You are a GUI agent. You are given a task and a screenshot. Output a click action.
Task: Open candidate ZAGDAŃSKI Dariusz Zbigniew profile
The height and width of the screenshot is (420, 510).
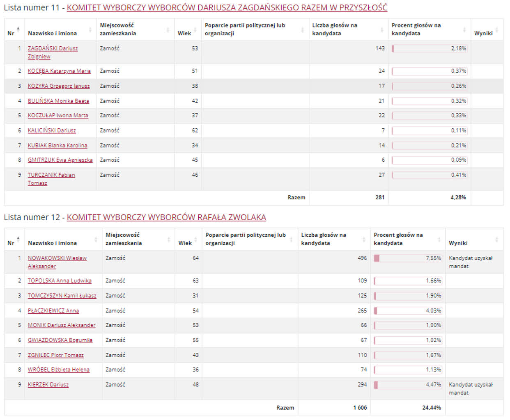pos(53,48)
